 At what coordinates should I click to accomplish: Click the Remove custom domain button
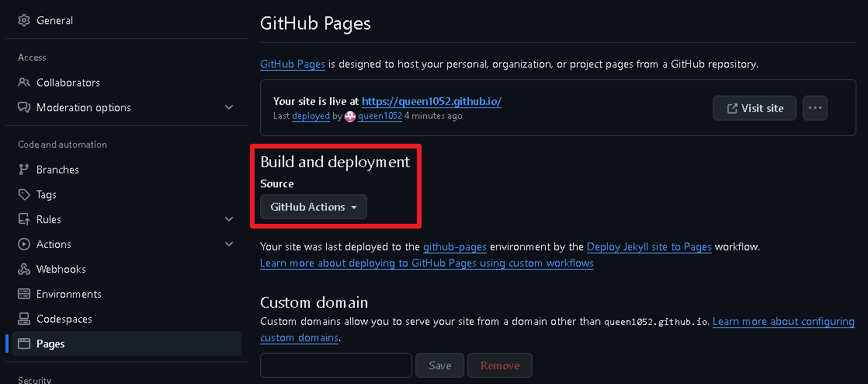click(500, 365)
